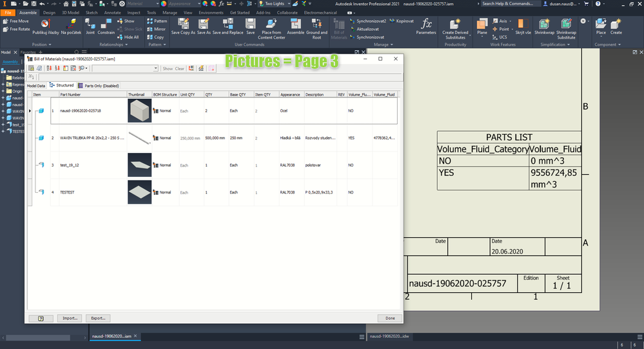
Task: Click Ground and Root command
Action: click(317, 29)
